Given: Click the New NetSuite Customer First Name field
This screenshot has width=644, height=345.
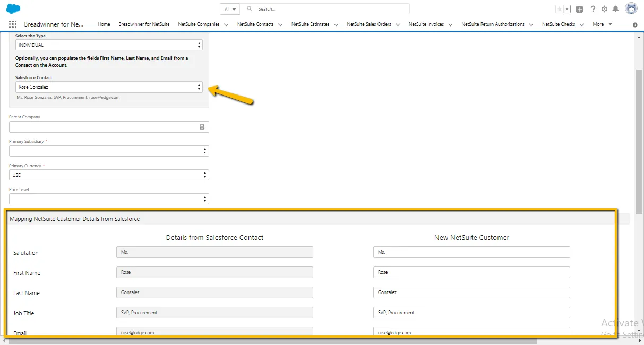Looking at the screenshot, I should pos(471,272).
